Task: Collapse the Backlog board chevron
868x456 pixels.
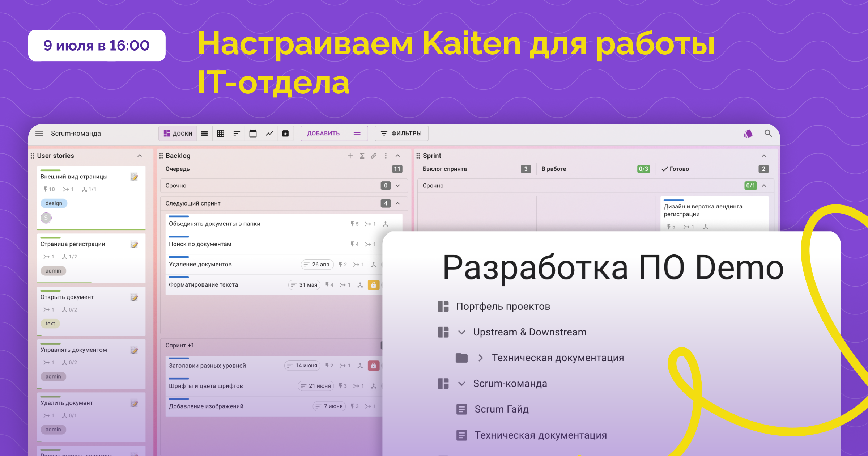Action: (397, 156)
